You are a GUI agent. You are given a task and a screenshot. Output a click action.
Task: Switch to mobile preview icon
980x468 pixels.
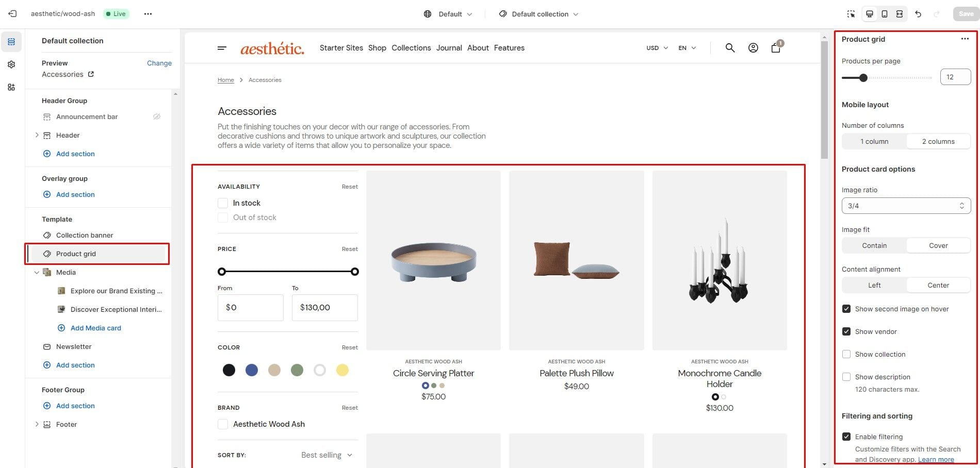[884, 14]
